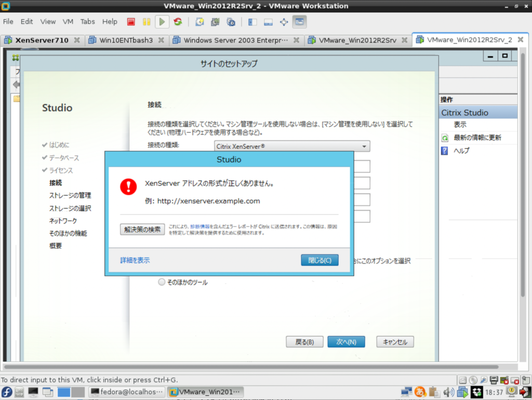This screenshot has height=400, width=532.
Task: Open the Tabs menu
Action: click(87, 22)
